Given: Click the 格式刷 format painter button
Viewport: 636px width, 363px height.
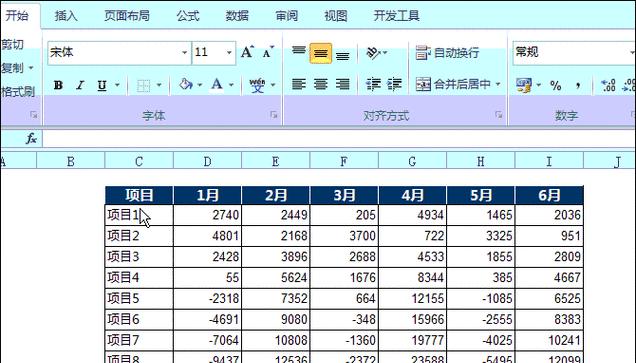Looking at the screenshot, I should pos(18,91).
